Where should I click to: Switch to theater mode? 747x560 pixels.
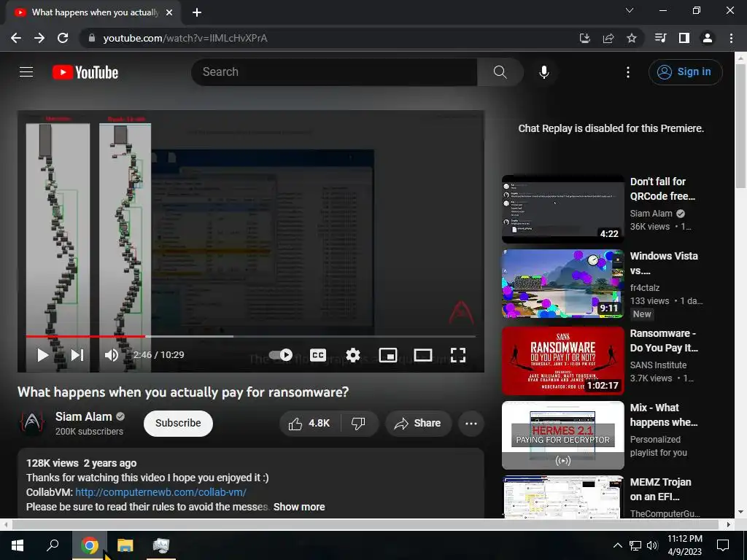423,355
